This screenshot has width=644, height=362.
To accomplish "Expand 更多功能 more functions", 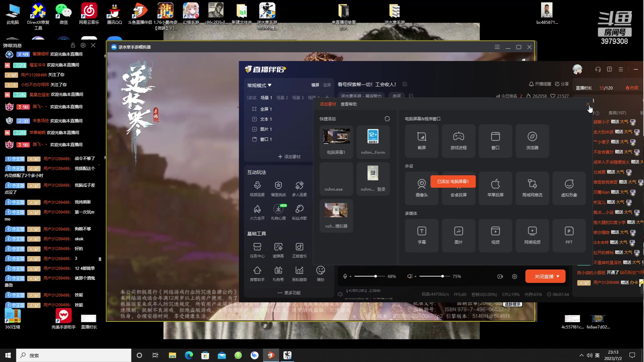I will [x=289, y=293].
